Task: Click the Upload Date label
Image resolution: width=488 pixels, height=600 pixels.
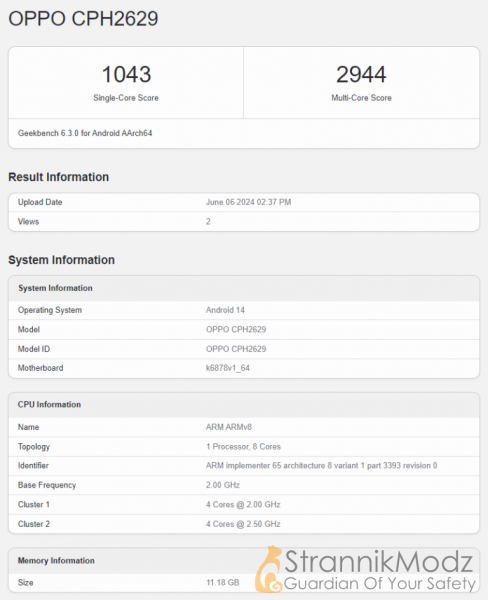Action: 40,202
